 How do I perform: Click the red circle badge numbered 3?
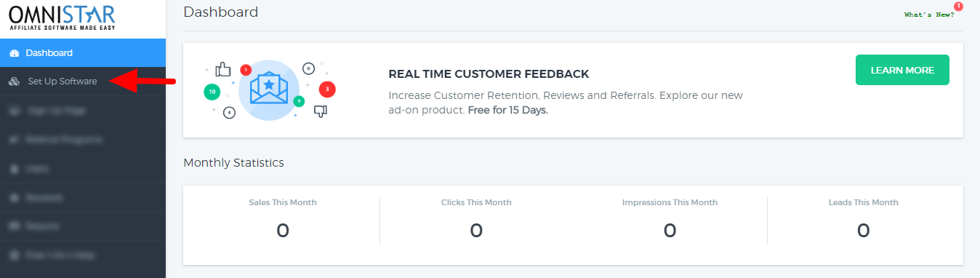tap(327, 90)
